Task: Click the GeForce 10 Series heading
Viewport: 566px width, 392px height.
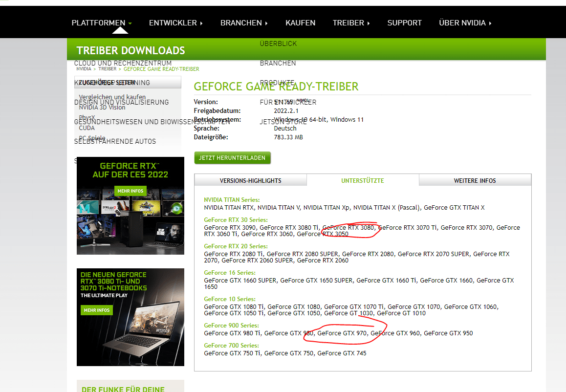Action: tap(230, 299)
